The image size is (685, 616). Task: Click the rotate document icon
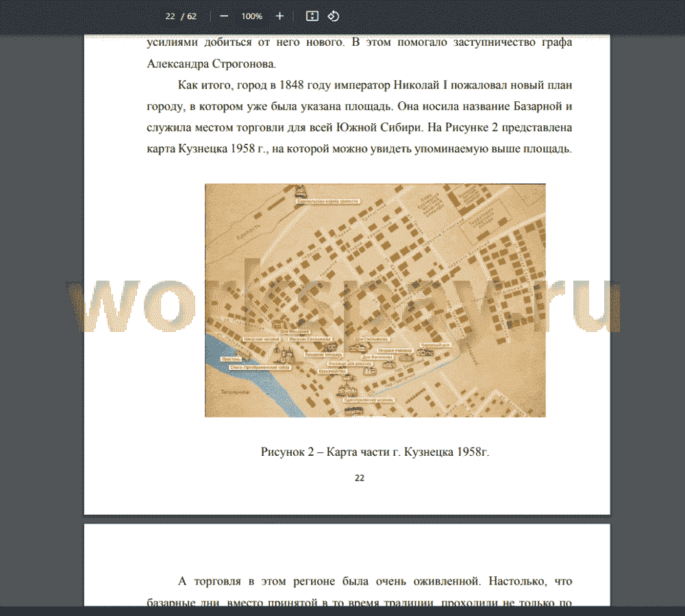[x=334, y=16]
